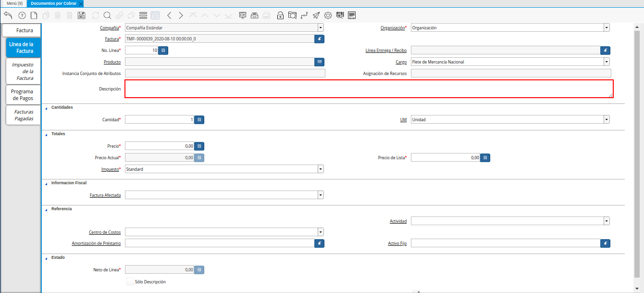
Task: Open Impuesto de la Factura side tab
Action: (x=23, y=71)
